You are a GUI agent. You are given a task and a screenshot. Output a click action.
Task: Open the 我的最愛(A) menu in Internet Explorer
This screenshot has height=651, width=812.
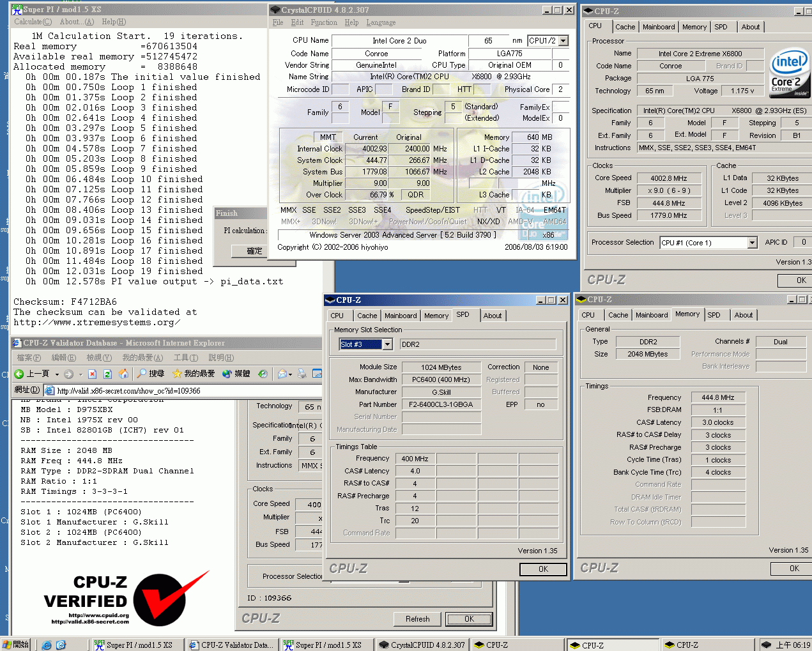[x=142, y=358]
